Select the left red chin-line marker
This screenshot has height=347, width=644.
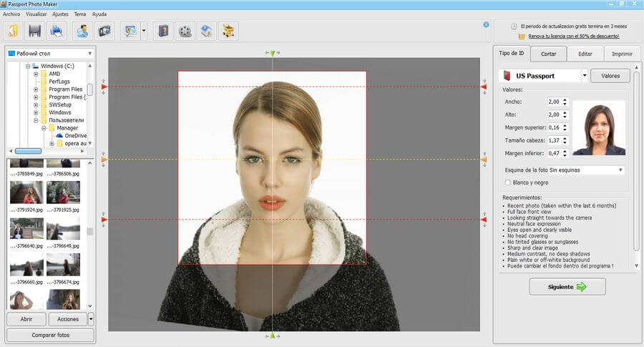click(104, 220)
